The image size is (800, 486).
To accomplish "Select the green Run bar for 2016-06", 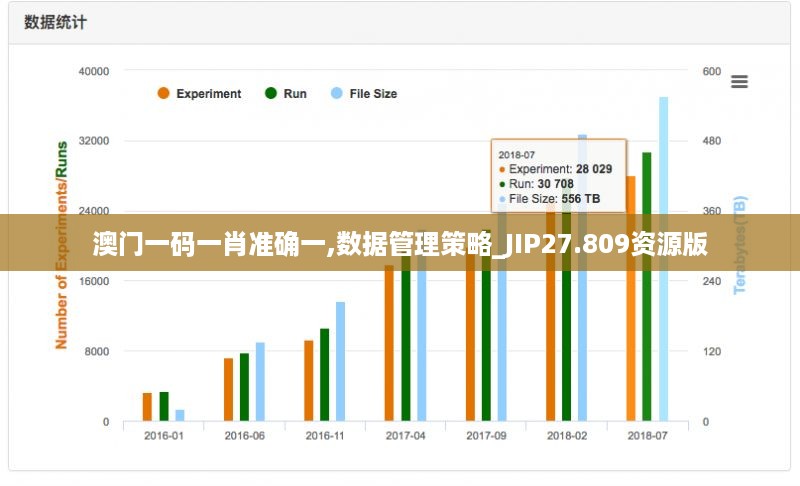I will (x=244, y=386).
